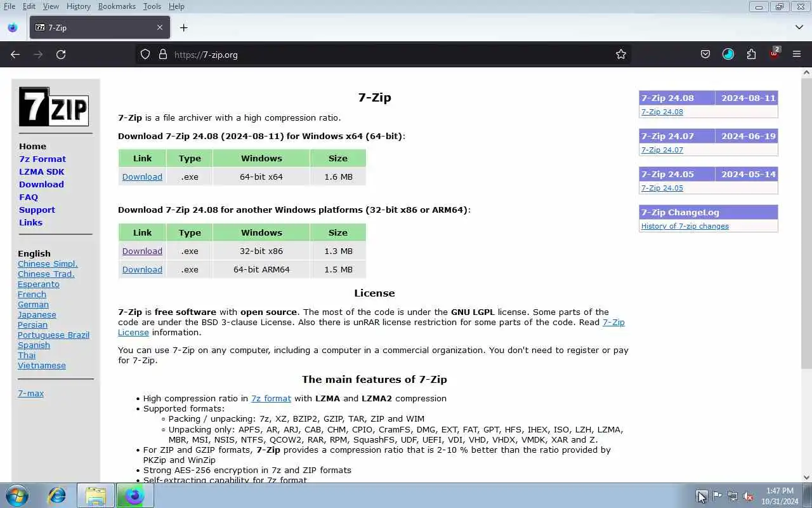Open the 7-max link
This screenshot has height=508, width=812.
pos(30,393)
